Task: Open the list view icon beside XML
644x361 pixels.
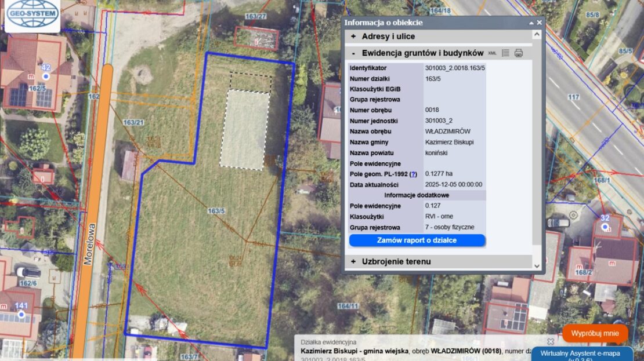Action: [x=505, y=53]
